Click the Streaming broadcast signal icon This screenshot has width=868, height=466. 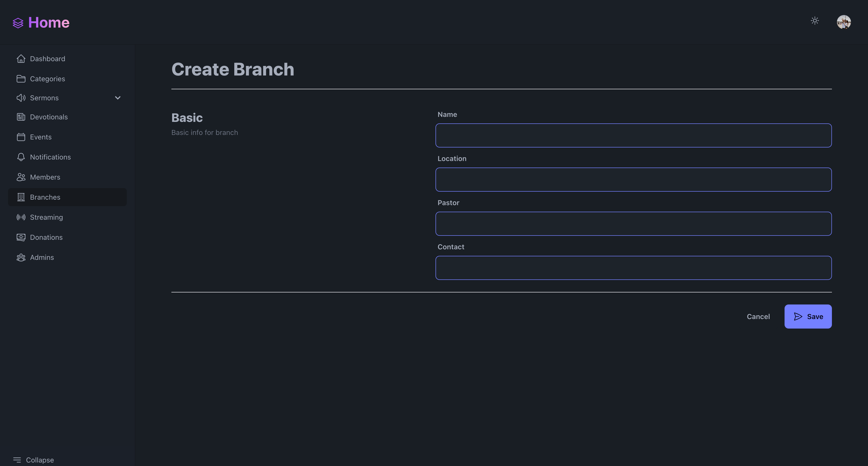coord(21,217)
